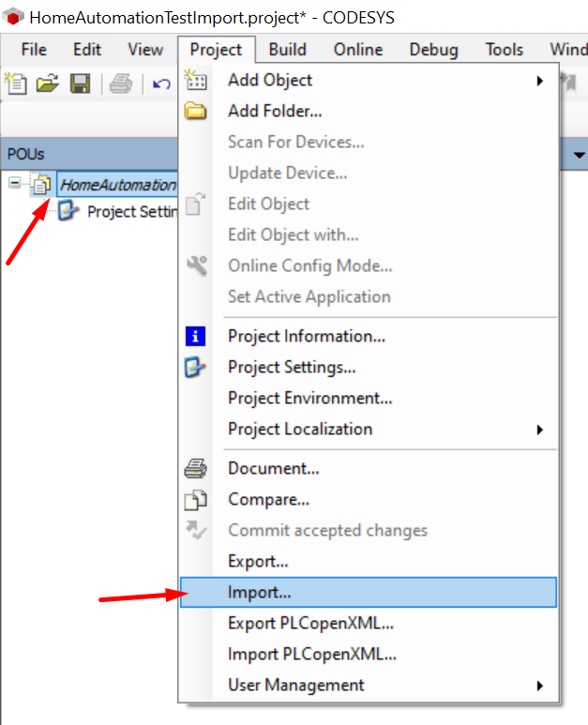
Task: Open the Tools menu
Action: coord(504,50)
